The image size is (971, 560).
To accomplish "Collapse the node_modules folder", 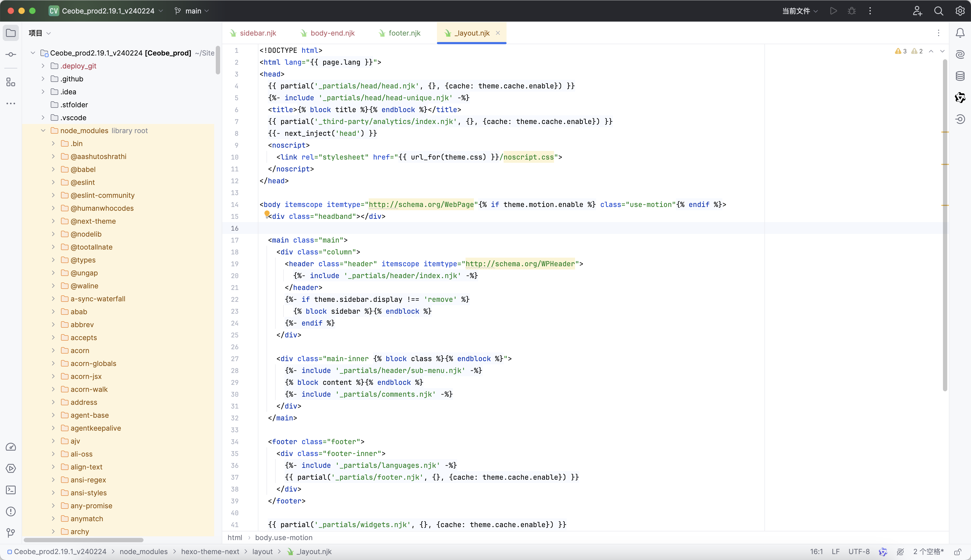I will tap(43, 131).
